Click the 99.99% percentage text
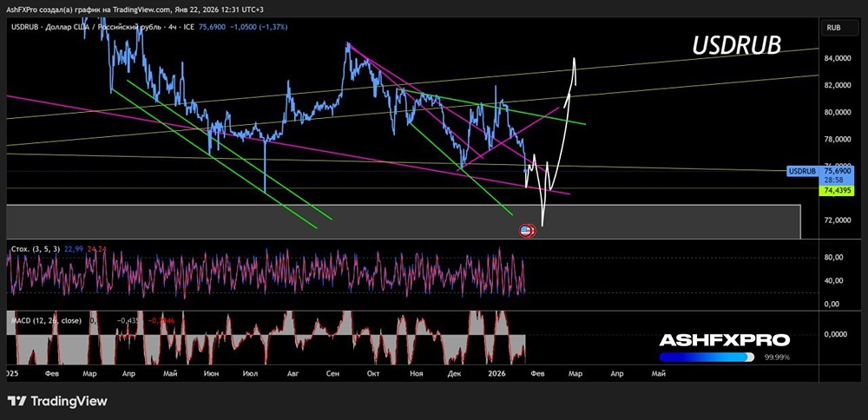This screenshot has width=868, height=420. click(x=777, y=358)
